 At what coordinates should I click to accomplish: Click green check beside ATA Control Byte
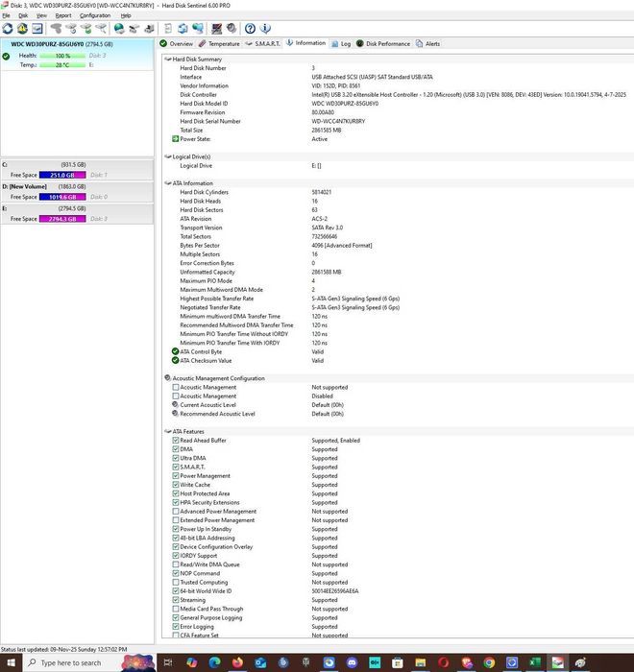point(175,351)
